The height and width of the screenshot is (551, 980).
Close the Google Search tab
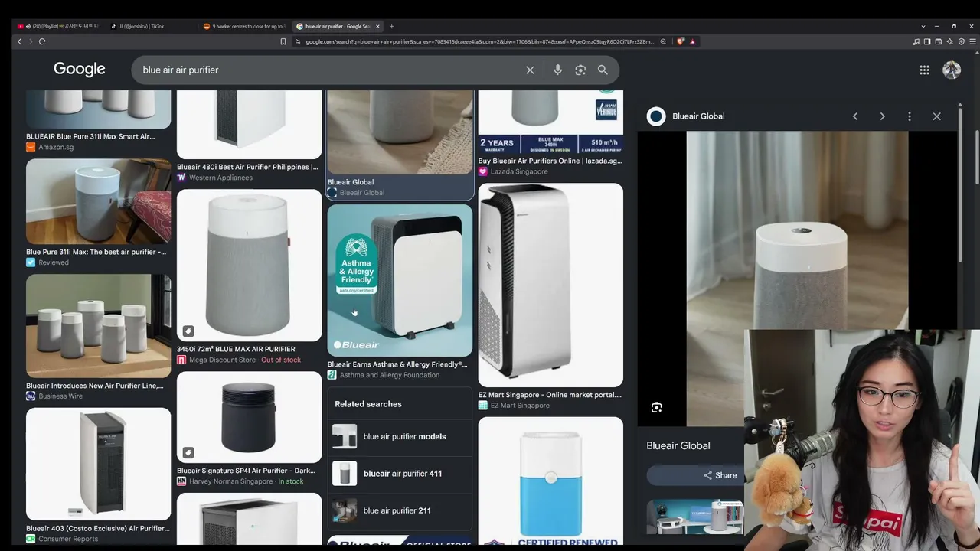377,26
